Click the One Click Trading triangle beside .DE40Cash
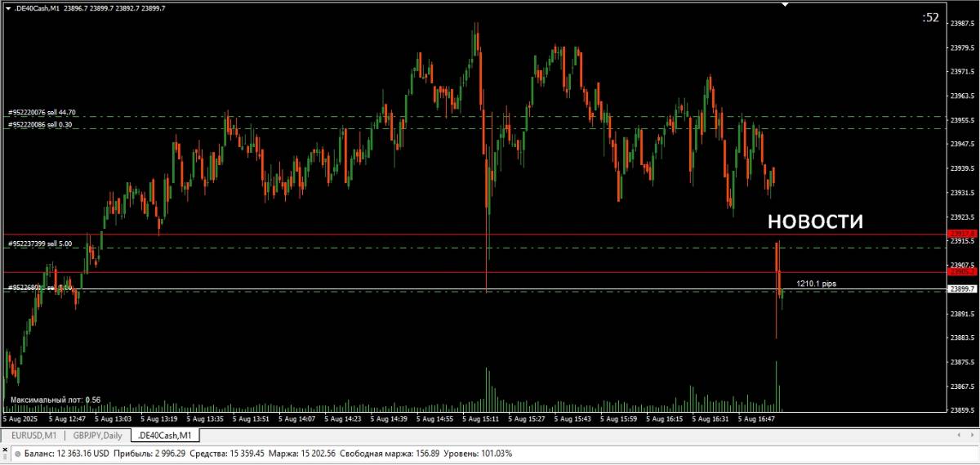The height and width of the screenshot is (465, 980). 7,7
